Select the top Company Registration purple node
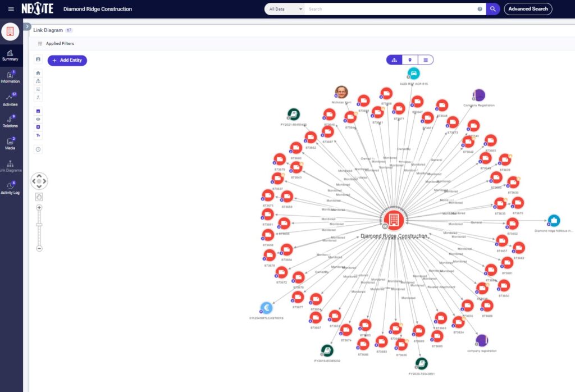575x392 pixels. coord(479,95)
